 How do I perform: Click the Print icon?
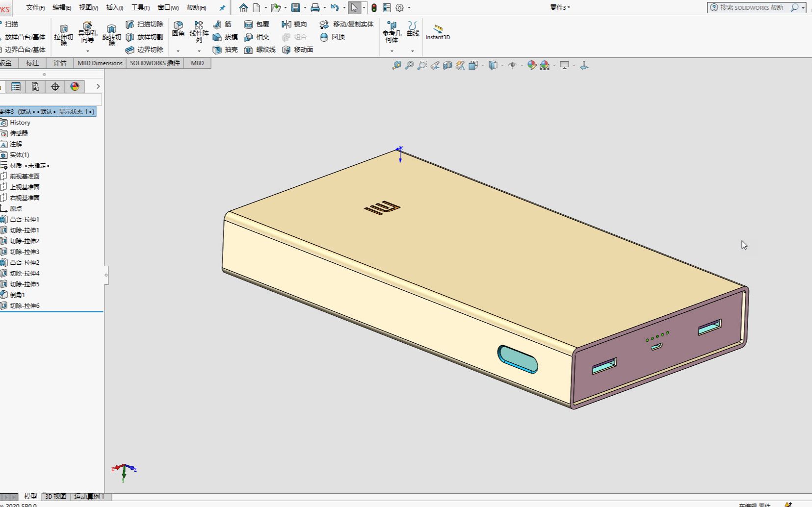315,8
